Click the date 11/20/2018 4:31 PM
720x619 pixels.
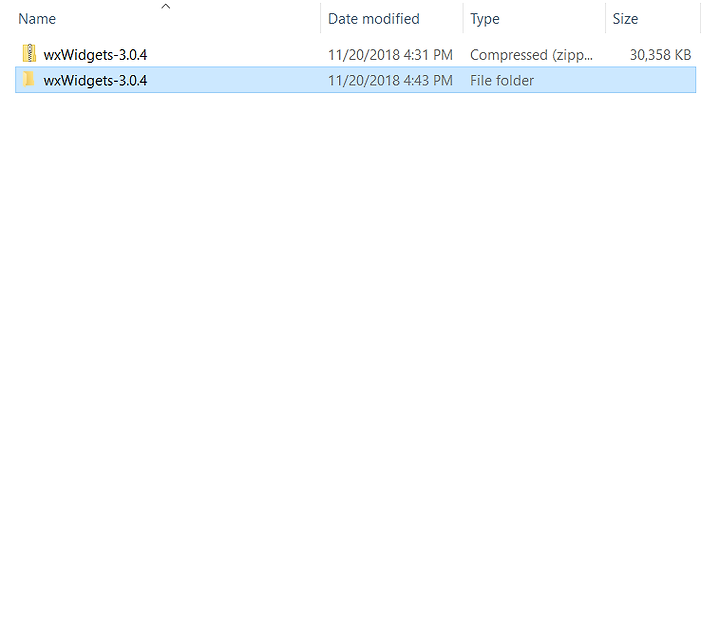tap(390, 55)
